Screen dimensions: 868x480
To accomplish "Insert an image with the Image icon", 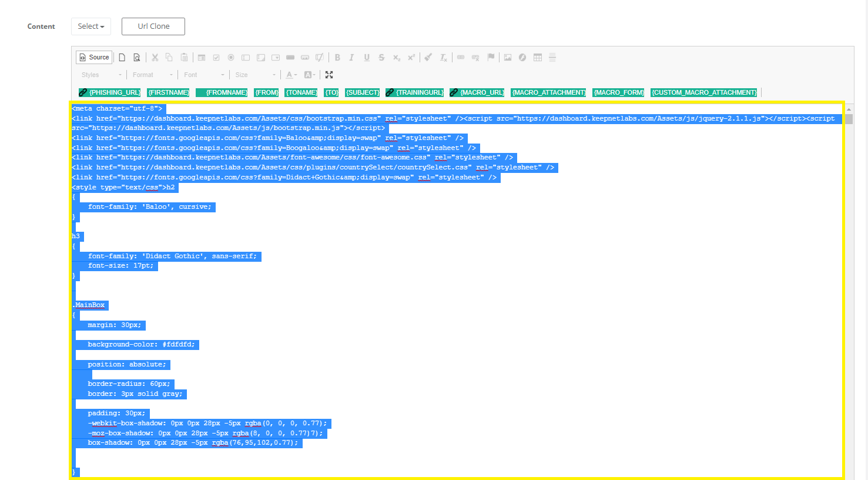I will tap(508, 57).
